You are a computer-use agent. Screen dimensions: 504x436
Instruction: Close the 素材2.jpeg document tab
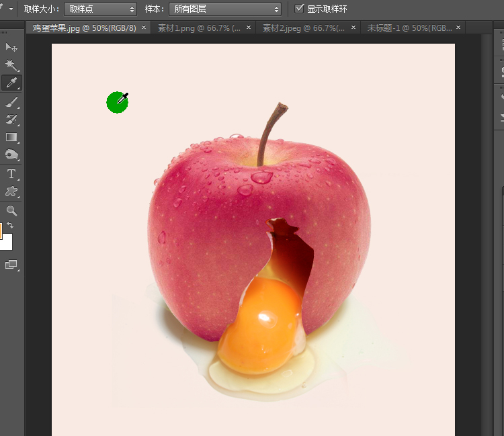point(353,28)
